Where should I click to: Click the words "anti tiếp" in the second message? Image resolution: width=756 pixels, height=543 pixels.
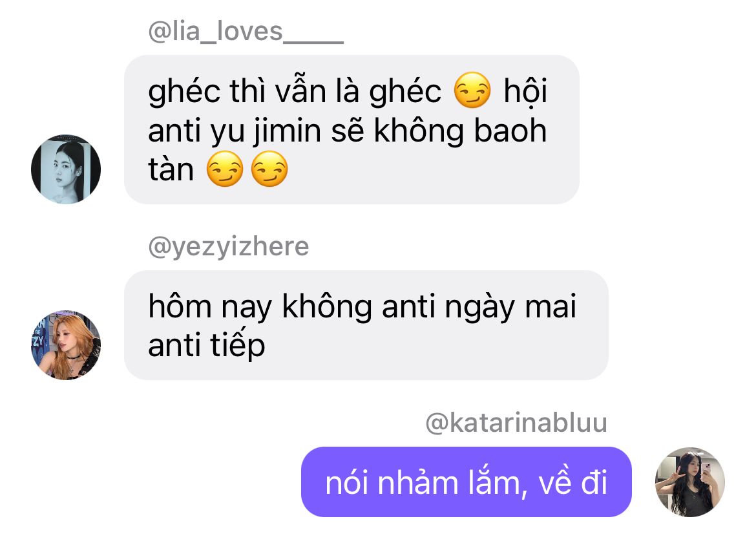pyautogui.click(x=206, y=345)
